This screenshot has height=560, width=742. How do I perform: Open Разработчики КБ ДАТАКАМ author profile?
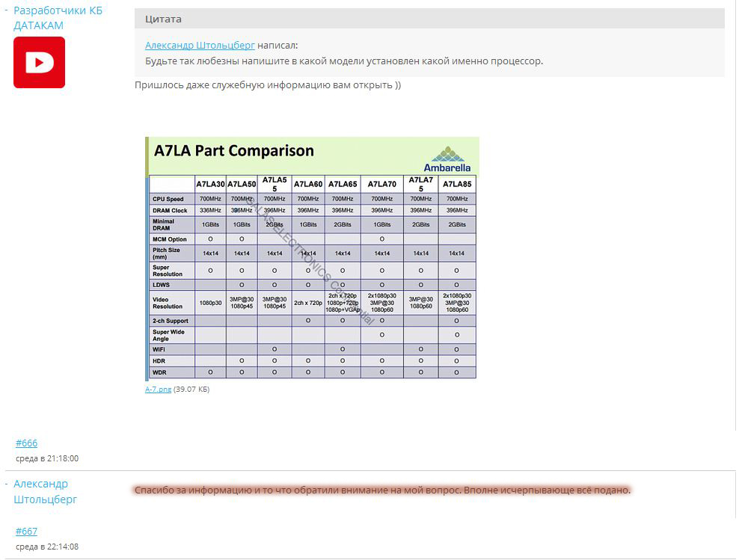(58, 18)
